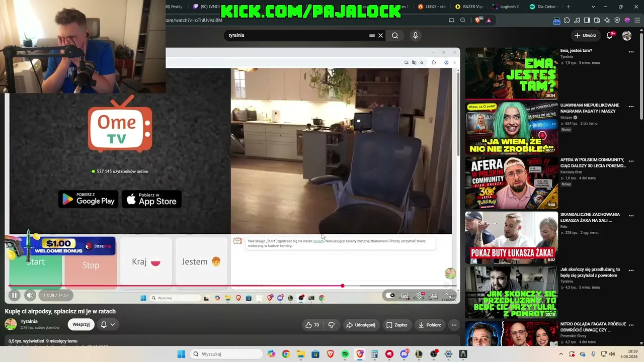The width and height of the screenshot is (644, 362).
Task: Open Spotify from the Windows taskbar
Action: tap(345, 354)
